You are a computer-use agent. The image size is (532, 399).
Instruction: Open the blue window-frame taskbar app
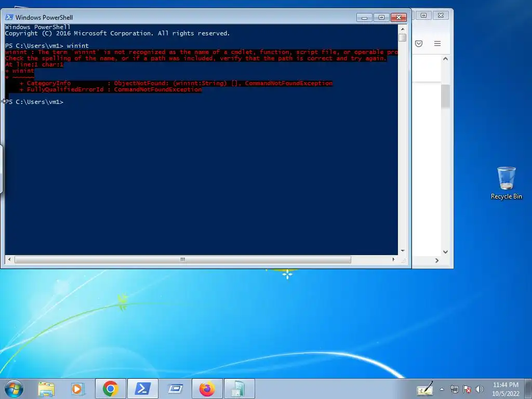pos(175,389)
